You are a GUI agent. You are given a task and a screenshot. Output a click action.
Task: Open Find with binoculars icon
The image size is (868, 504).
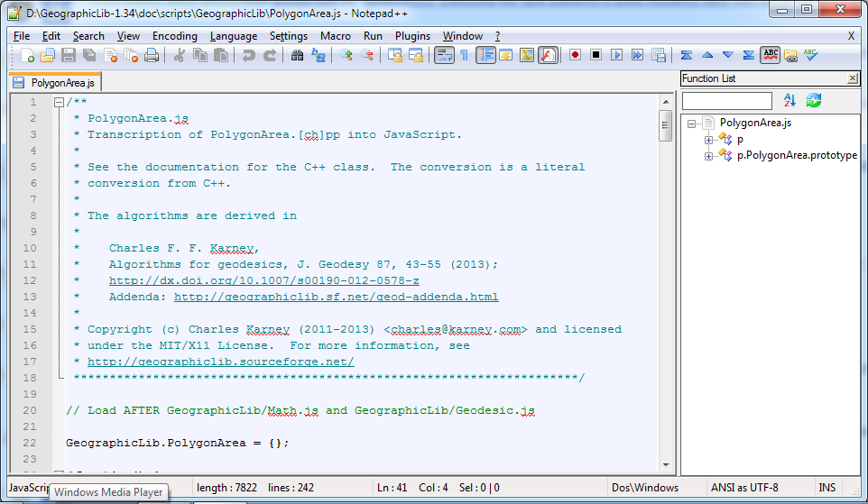pyautogui.click(x=297, y=55)
